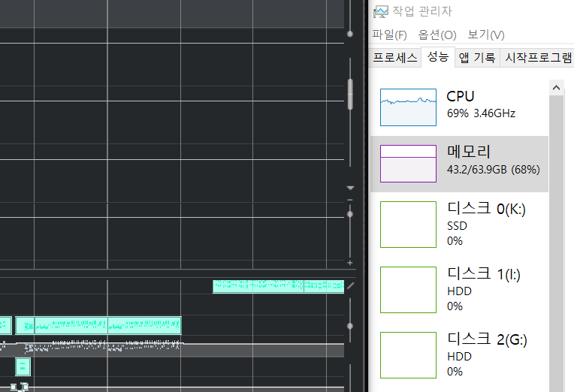574x392 pixels.
Task: Open the 디스크 0(K:) SSD performance item
Action: click(460, 224)
